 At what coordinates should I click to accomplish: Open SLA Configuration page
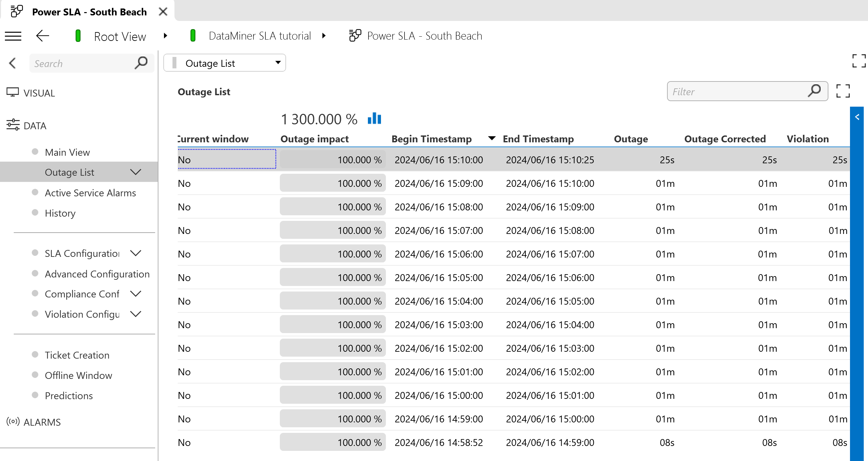point(82,253)
